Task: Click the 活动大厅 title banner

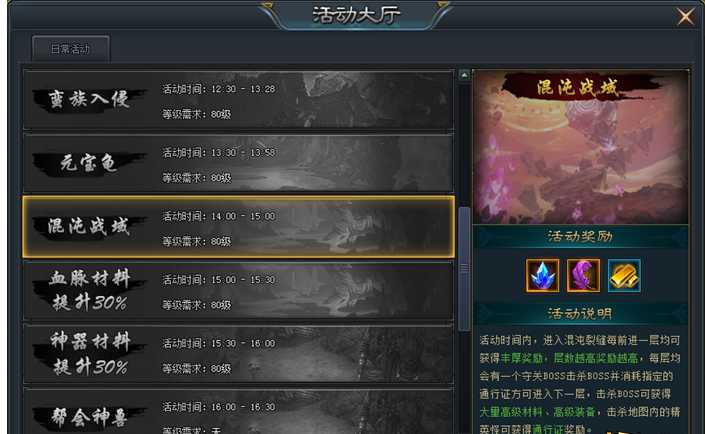Action: (x=356, y=15)
